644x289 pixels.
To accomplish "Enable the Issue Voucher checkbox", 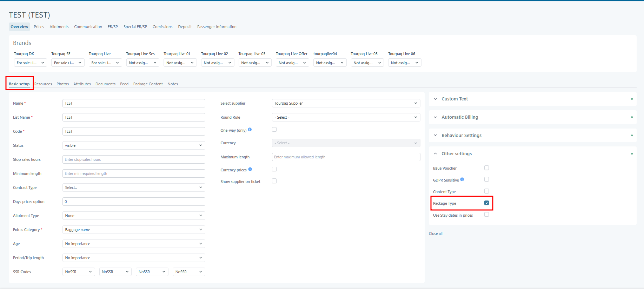I will [486, 168].
